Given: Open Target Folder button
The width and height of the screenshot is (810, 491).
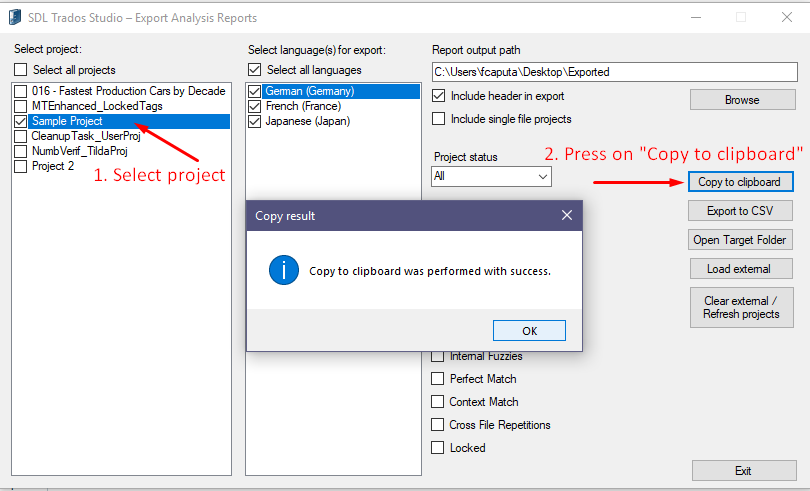Looking at the screenshot, I should pyautogui.click(x=740, y=240).
